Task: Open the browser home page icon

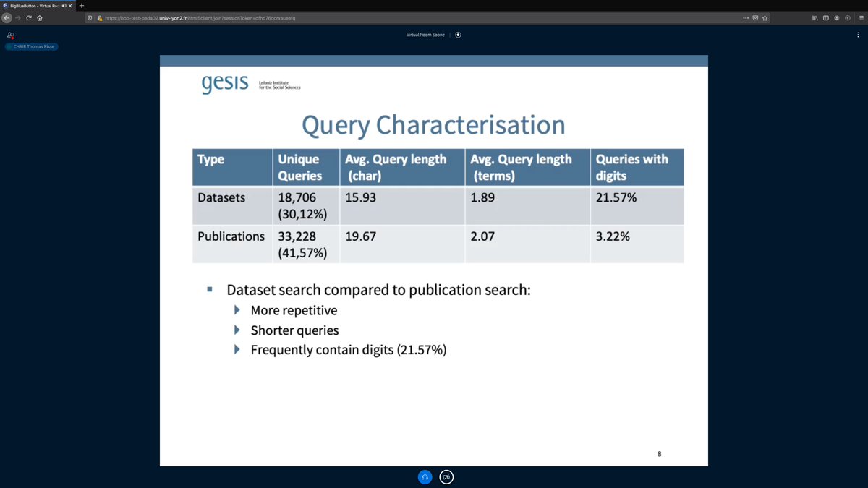Action: pos(39,18)
